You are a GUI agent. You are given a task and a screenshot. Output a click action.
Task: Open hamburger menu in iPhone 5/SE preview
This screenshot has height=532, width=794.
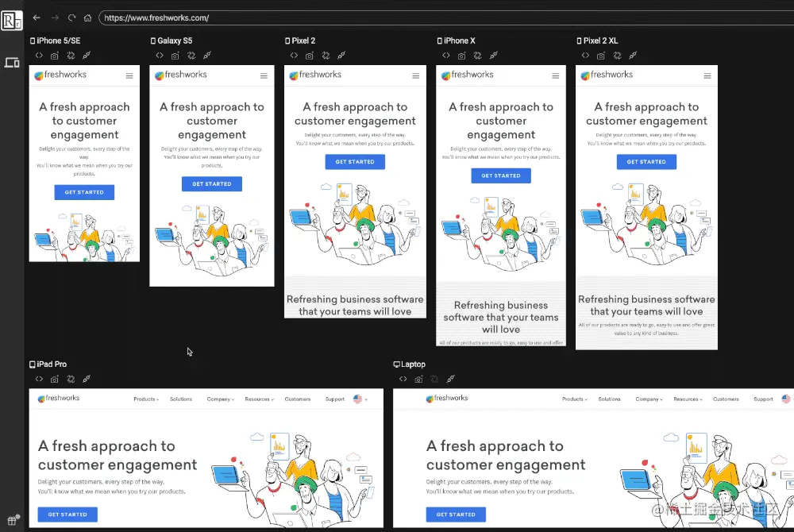point(129,76)
